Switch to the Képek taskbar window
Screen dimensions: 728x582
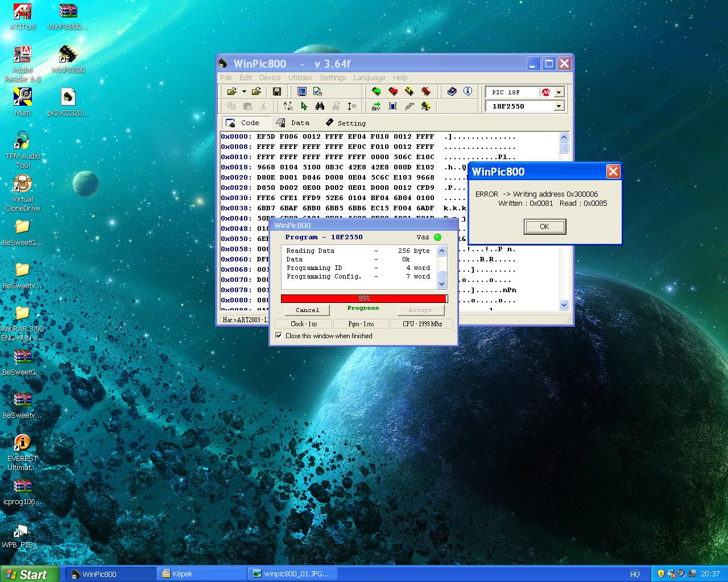(x=201, y=574)
